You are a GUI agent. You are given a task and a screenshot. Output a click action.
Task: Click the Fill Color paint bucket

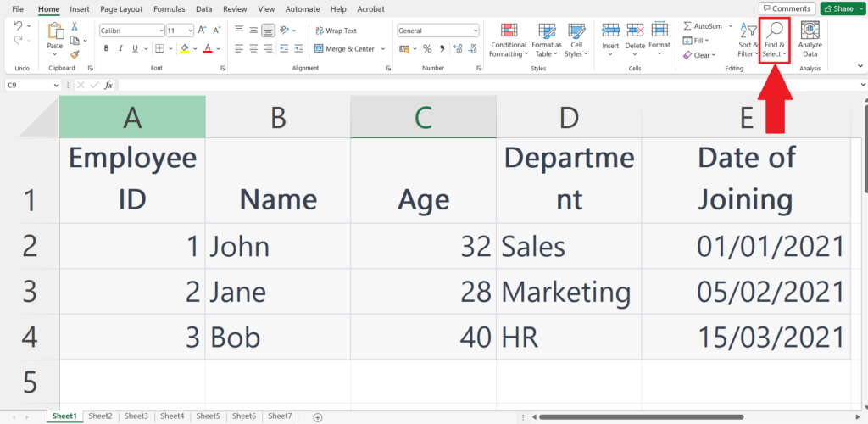tap(185, 48)
